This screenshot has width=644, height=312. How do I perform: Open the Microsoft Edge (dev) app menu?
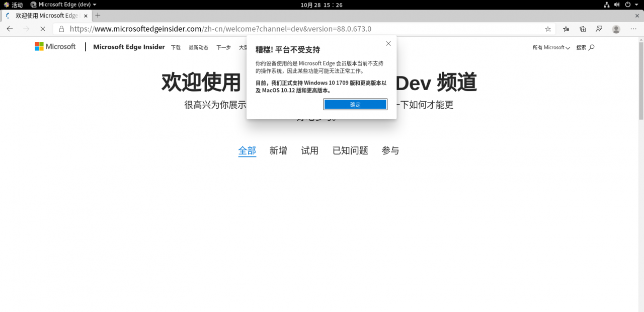coord(63,5)
